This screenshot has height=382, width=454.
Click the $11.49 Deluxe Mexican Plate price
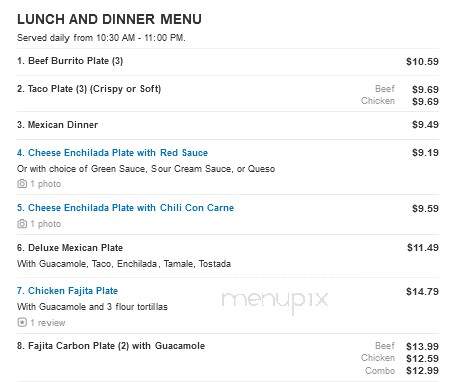(x=423, y=248)
